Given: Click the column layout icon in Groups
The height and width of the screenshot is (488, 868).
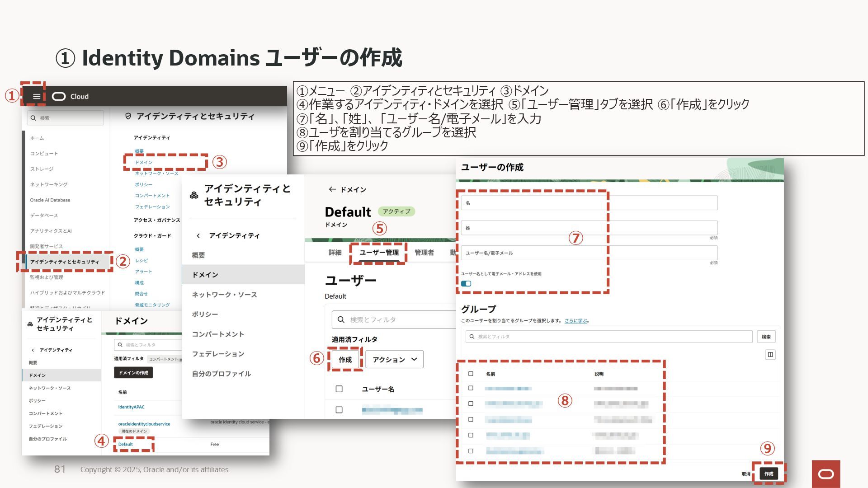Looking at the screenshot, I should point(770,355).
